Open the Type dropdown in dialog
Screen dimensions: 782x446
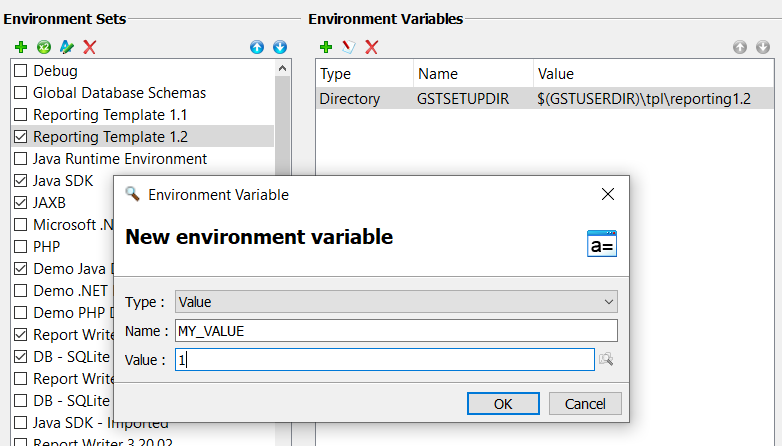(x=396, y=302)
